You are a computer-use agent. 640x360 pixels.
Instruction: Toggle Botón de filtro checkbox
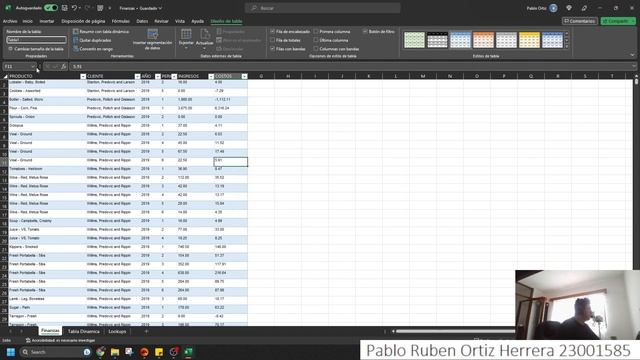(365, 31)
